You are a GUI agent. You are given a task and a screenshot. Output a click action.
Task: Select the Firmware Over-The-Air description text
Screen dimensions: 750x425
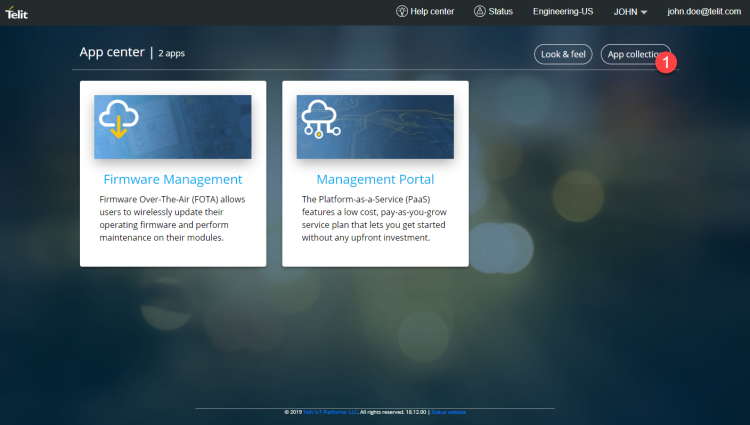pyautogui.click(x=172, y=218)
